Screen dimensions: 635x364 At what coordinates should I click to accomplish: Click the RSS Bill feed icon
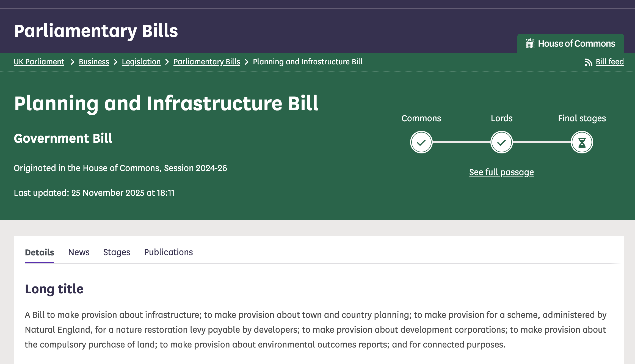[x=588, y=62]
